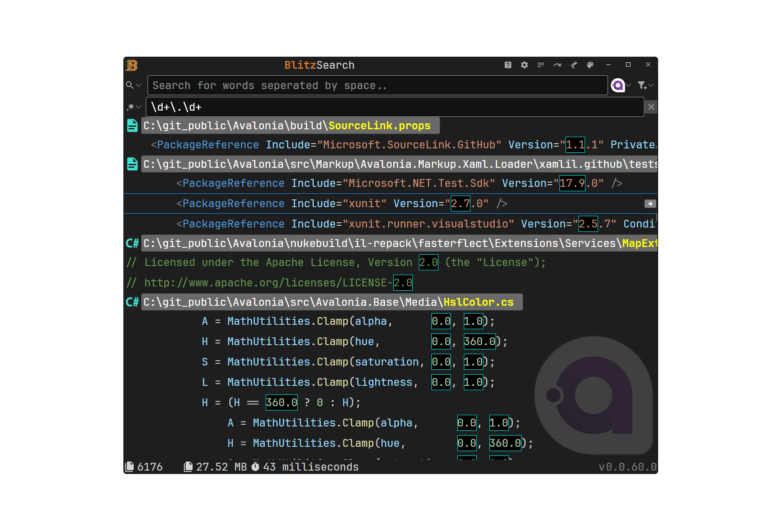The height and width of the screenshot is (532, 775).
Task: Select the xunit.runner.visualstudio result line
Action: [x=391, y=224]
